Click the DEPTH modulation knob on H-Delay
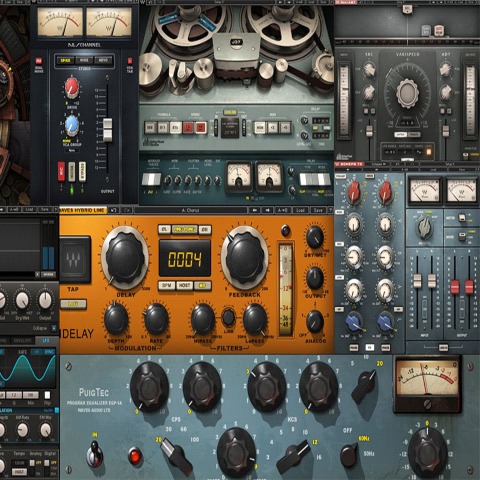 click(116, 319)
